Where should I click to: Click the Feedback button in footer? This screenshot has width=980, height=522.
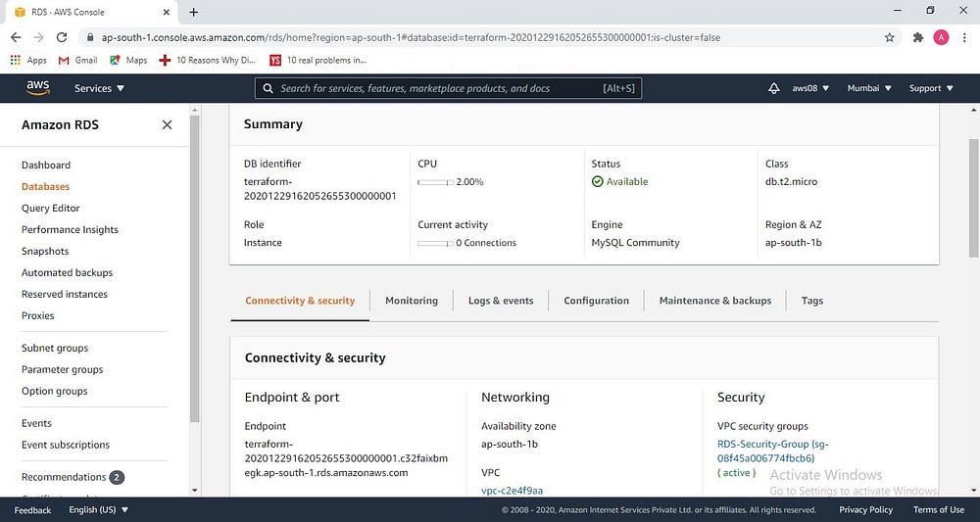pos(32,510)
